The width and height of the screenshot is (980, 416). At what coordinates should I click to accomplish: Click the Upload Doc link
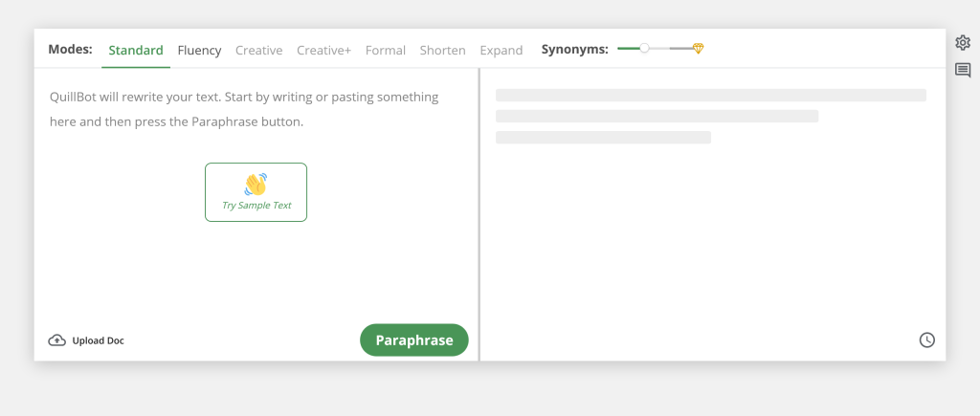86,340
